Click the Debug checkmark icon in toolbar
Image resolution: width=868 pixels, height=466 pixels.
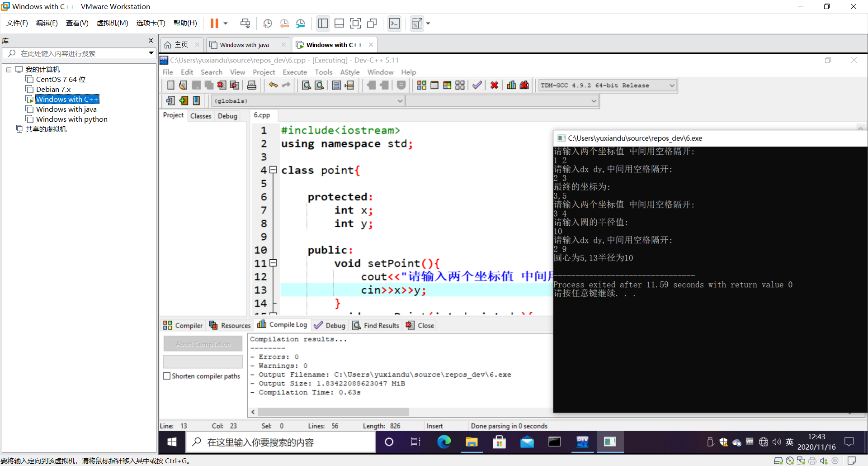point(477,85)
